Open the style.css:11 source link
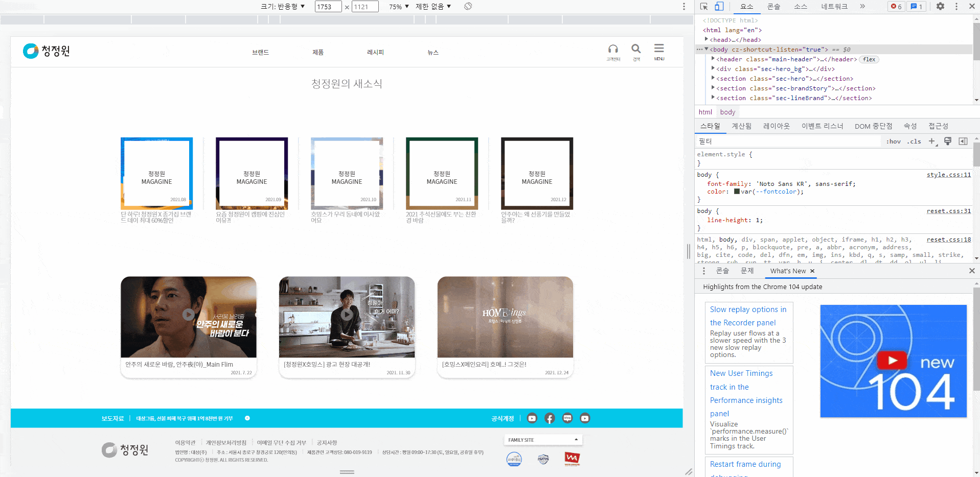 tap(948, 175)
